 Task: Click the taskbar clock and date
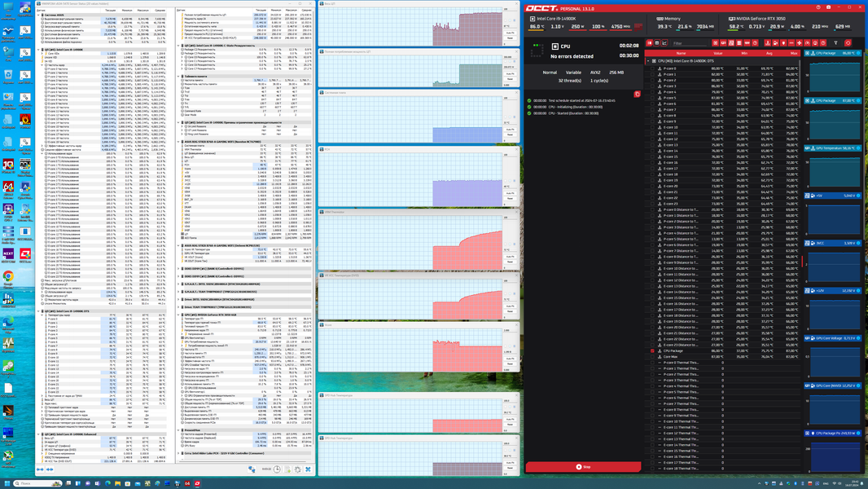click(x=852, y=483)
